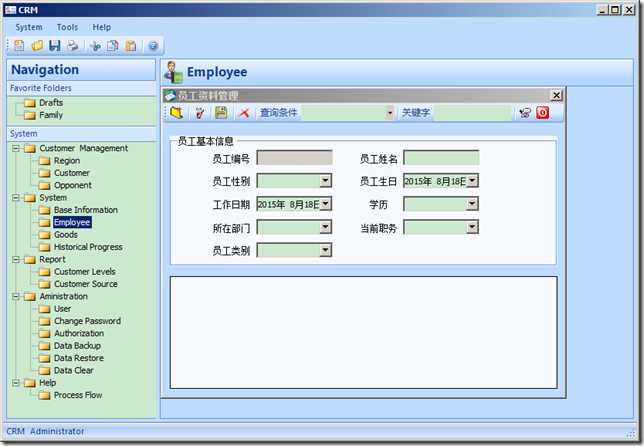
Task: Click the Paste clipboard icon
Action: click(131, 46)
